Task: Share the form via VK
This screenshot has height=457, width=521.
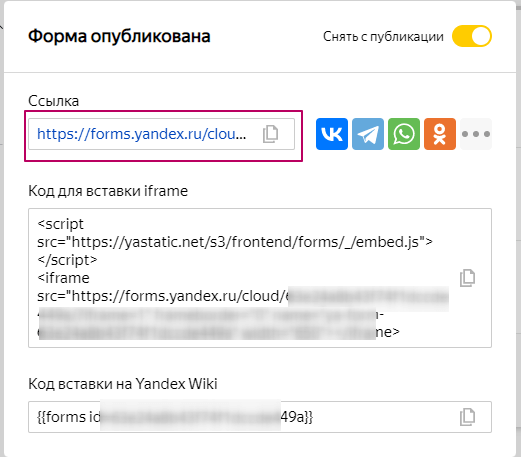Action: point(332,134)
